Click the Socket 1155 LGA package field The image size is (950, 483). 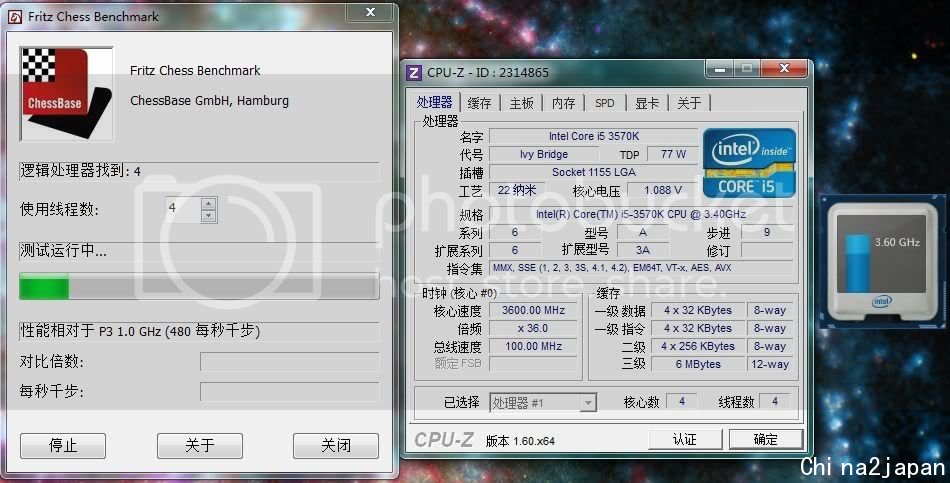coord(594,172)
